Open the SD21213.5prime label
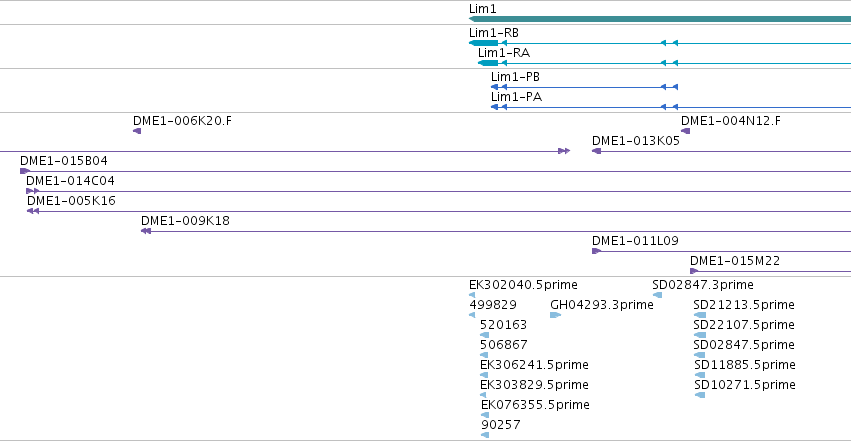The width and height of the screenshot is (851, 441). [744, 305]
